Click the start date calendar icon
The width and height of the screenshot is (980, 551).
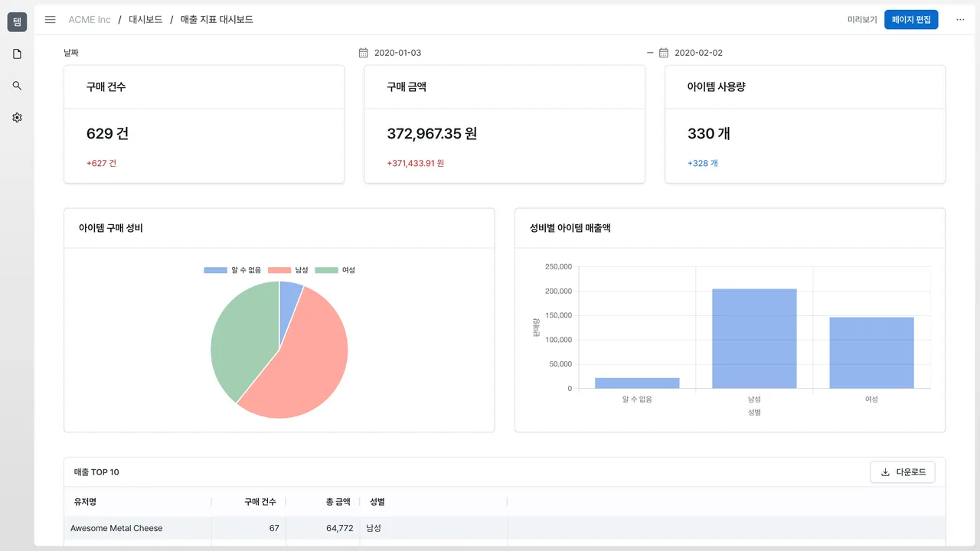364,53
